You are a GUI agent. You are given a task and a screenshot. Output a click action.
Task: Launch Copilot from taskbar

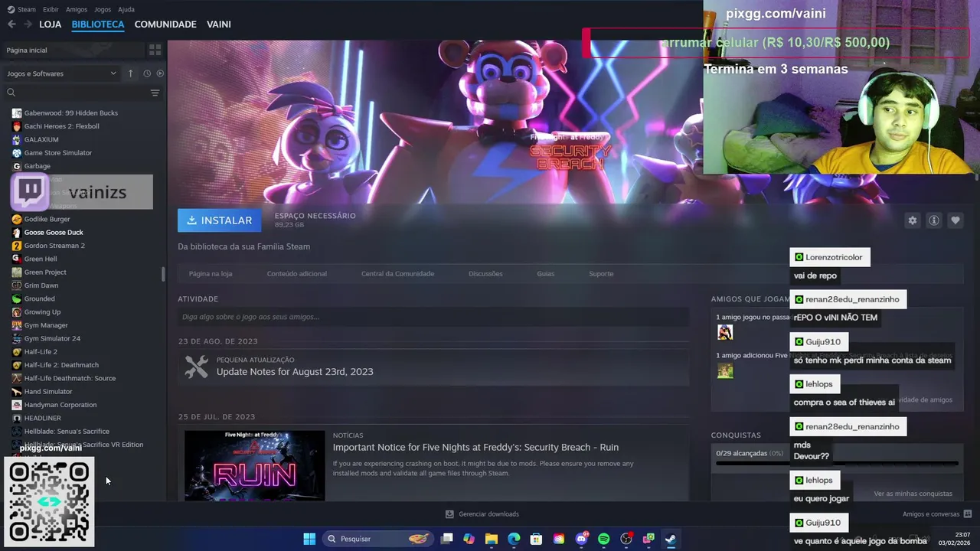[x=469, y=539]
